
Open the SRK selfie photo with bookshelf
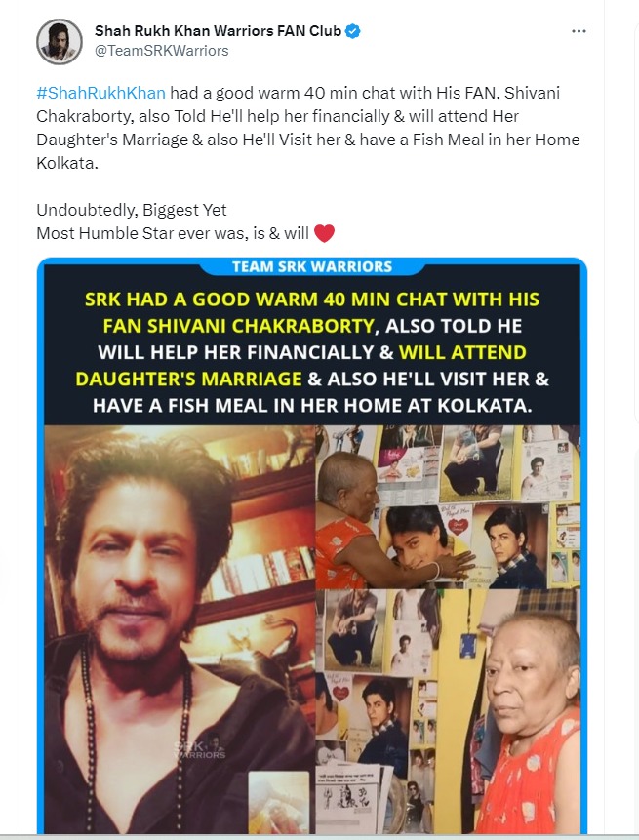click(x=180, y=629)
